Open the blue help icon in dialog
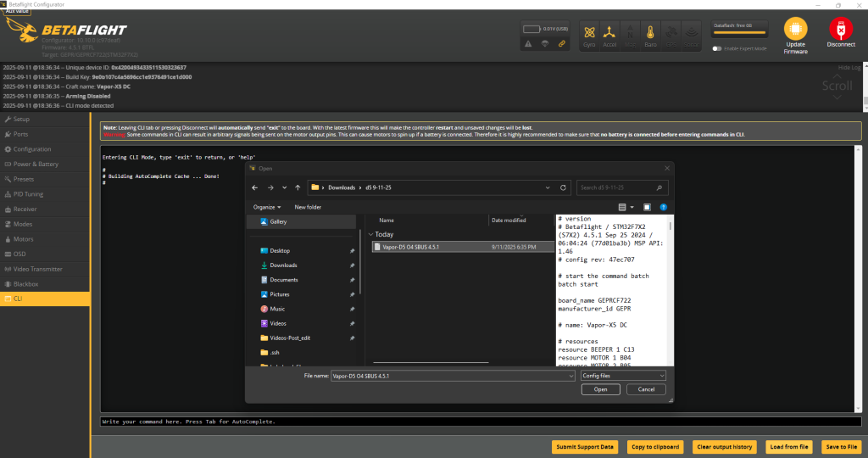868x458 pixels. [663, 207]
